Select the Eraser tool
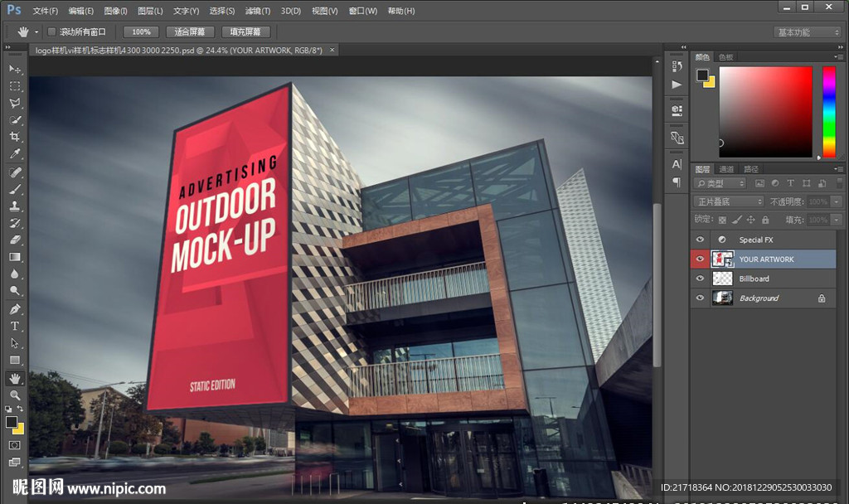849x504 pixels. click(x=15, y=240)
